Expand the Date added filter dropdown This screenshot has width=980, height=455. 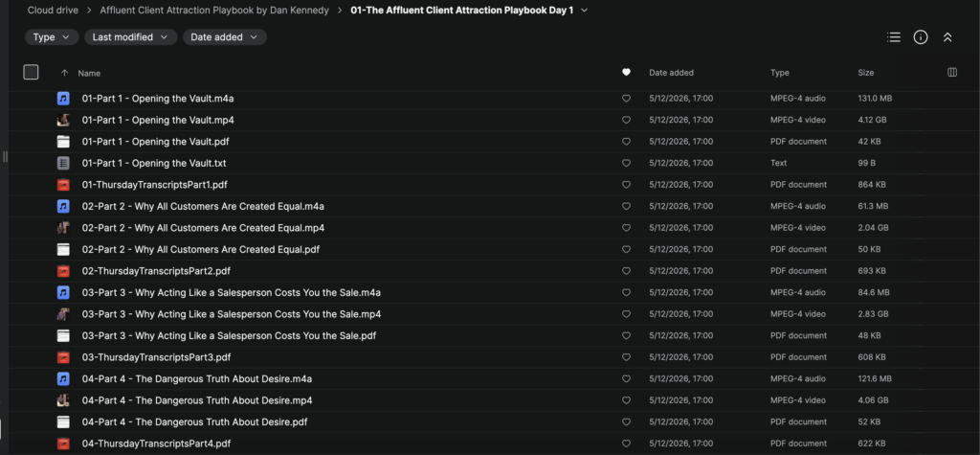[225, 37]
